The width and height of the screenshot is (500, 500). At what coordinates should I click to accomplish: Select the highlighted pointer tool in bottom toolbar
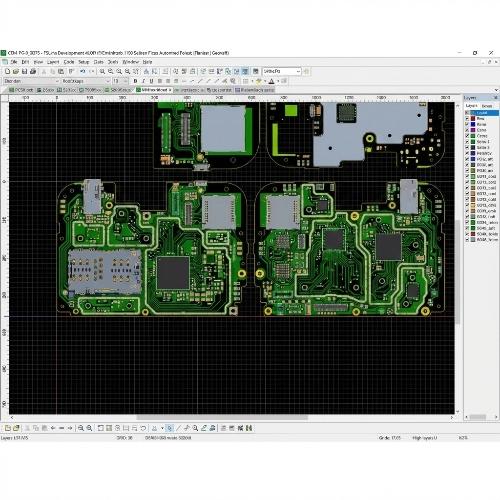click(x=170, y=428)
